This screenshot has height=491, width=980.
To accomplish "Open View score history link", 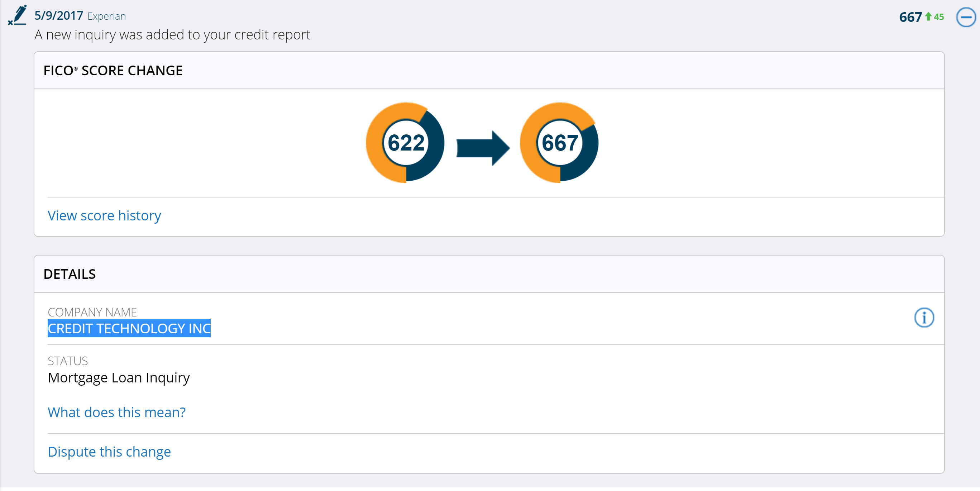I will pos(104,215).
